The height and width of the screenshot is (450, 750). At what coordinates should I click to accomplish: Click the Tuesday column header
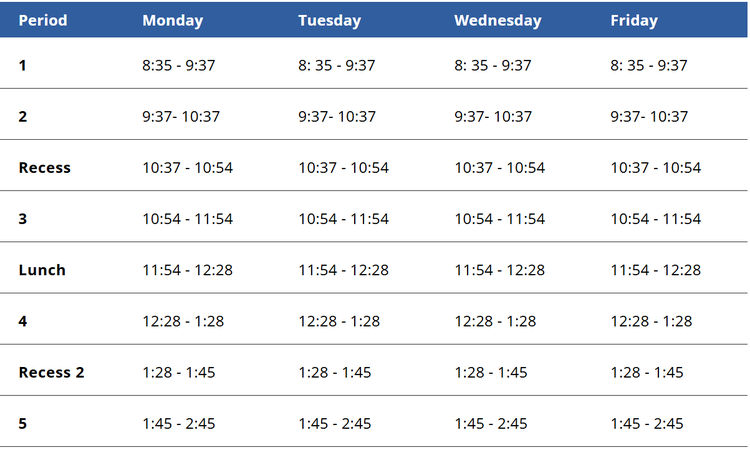[329, 20]
